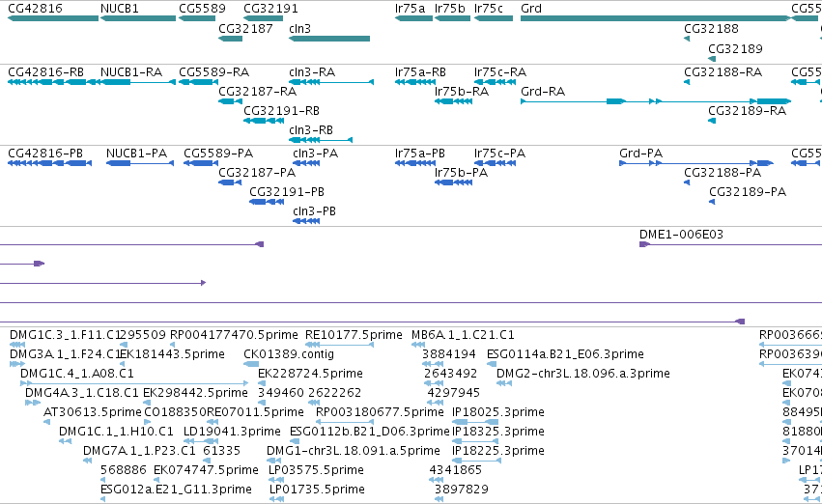The width and height of the screenshot is (822, 504).
Task: Click protein CG32191-PB label
Action: (287, 192)
